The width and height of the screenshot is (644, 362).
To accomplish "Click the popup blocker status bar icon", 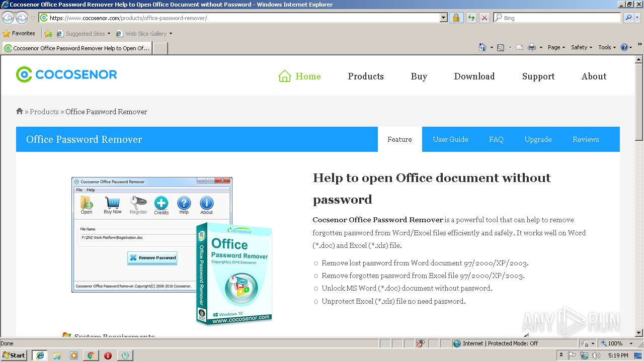I will [421, 343].
